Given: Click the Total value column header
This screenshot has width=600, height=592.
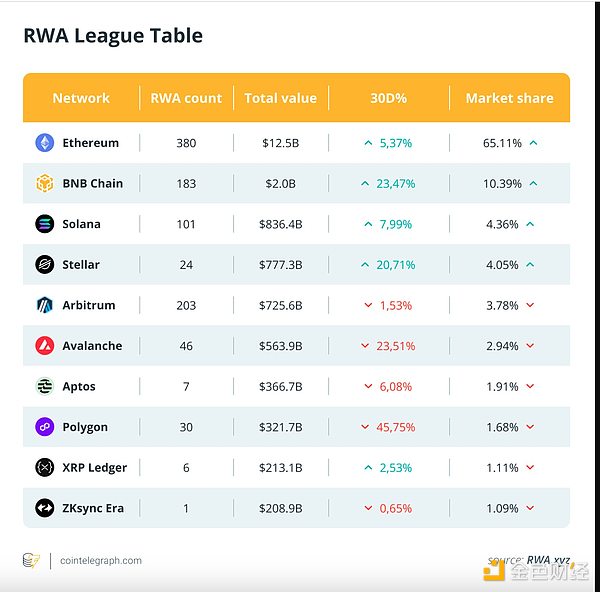Looking at the screenshot, I should pos(280,98).
